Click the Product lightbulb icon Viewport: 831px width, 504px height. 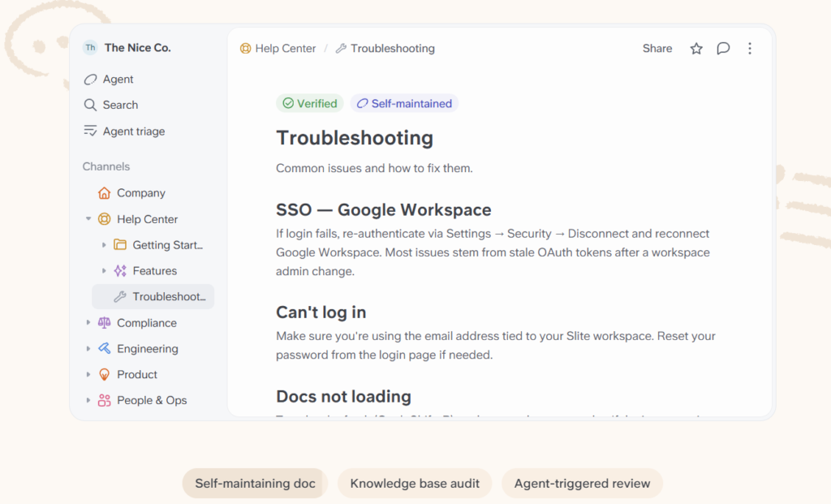(x=105, y=375)
